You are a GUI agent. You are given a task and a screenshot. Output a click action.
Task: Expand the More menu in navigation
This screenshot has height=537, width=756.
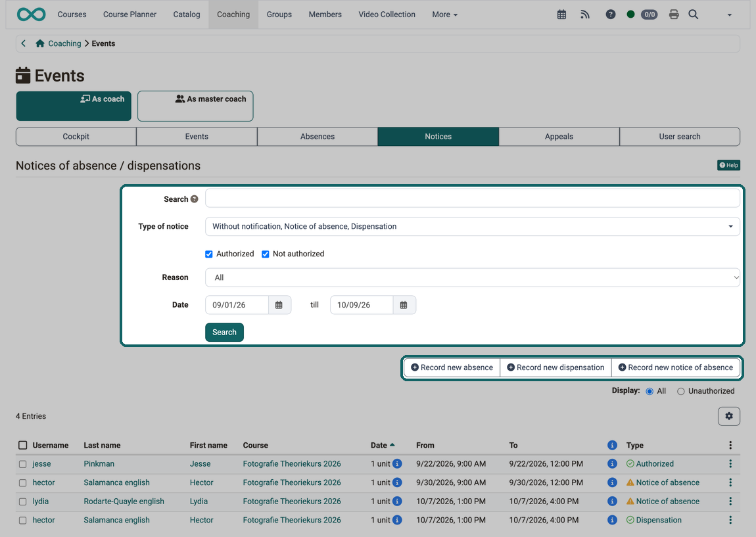444,14
